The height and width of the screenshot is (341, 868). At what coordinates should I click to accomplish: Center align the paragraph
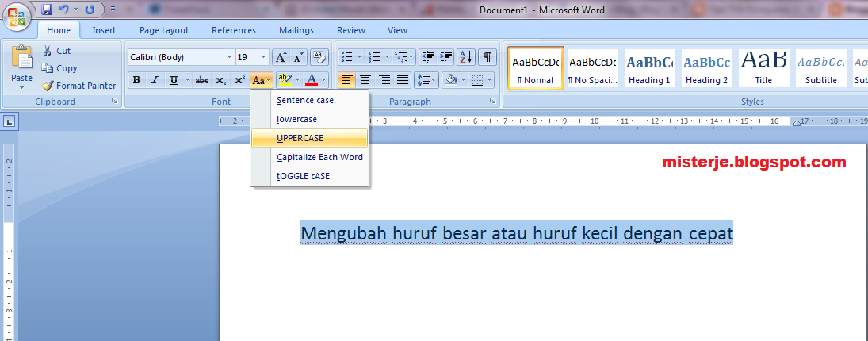(x=365, y=80)
